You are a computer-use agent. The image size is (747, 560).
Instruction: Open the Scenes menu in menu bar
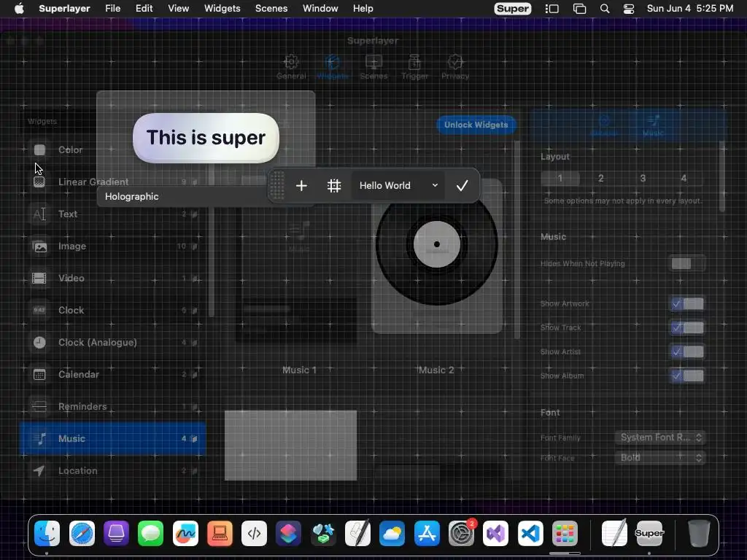tap(271, 9)
